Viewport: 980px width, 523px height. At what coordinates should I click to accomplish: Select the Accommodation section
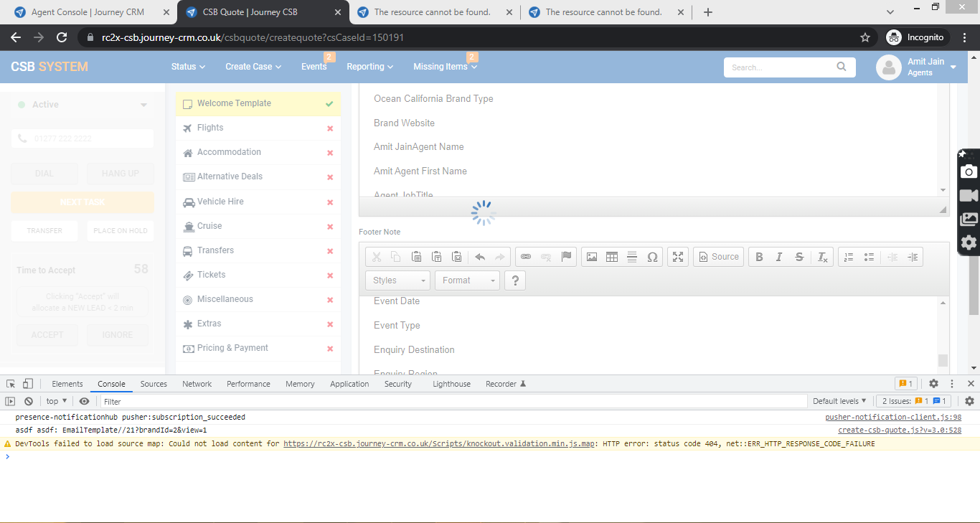click(x=258, y=152)
